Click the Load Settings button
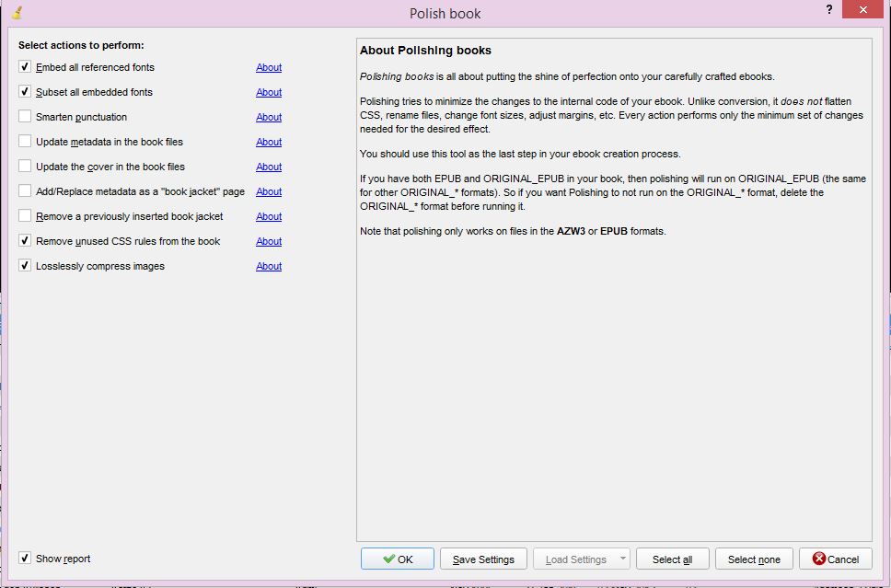The height and width of the screenshot is (588, 891). click(575, 559)
